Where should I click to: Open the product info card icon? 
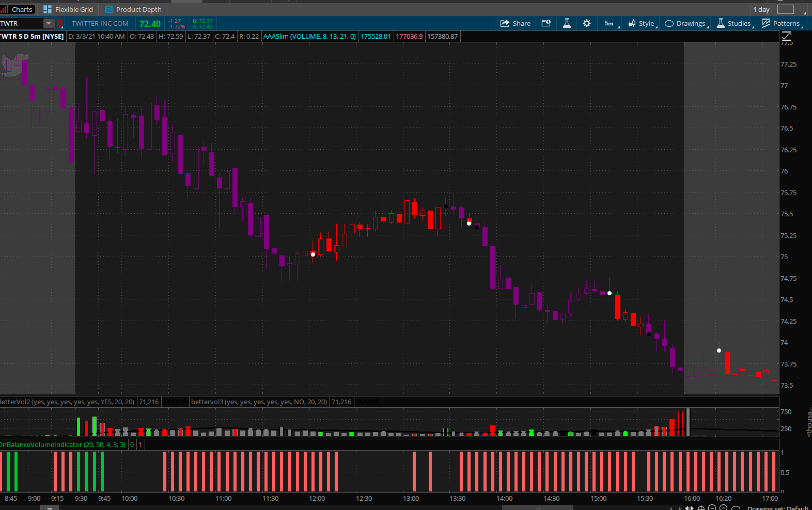(x=546, y=23)
